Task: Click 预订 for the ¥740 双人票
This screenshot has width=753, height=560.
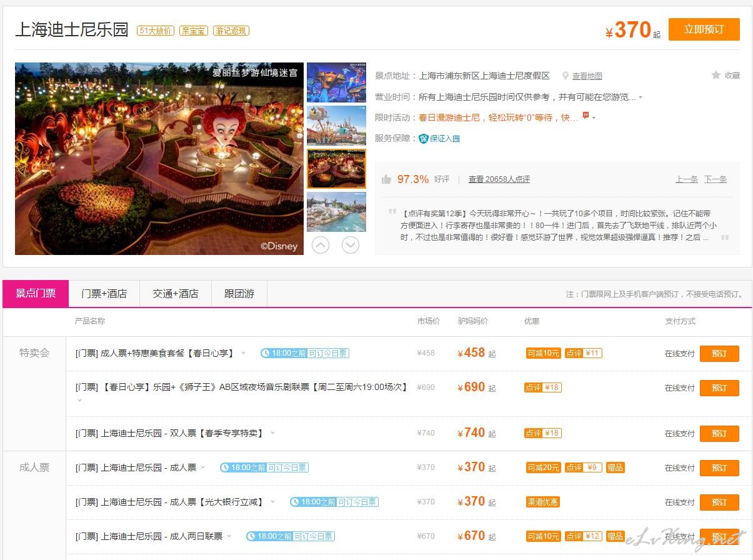Action: (719, 434)
